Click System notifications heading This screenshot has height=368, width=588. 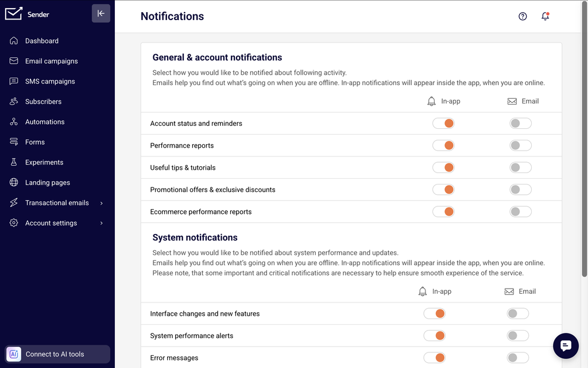pos(195,237)
